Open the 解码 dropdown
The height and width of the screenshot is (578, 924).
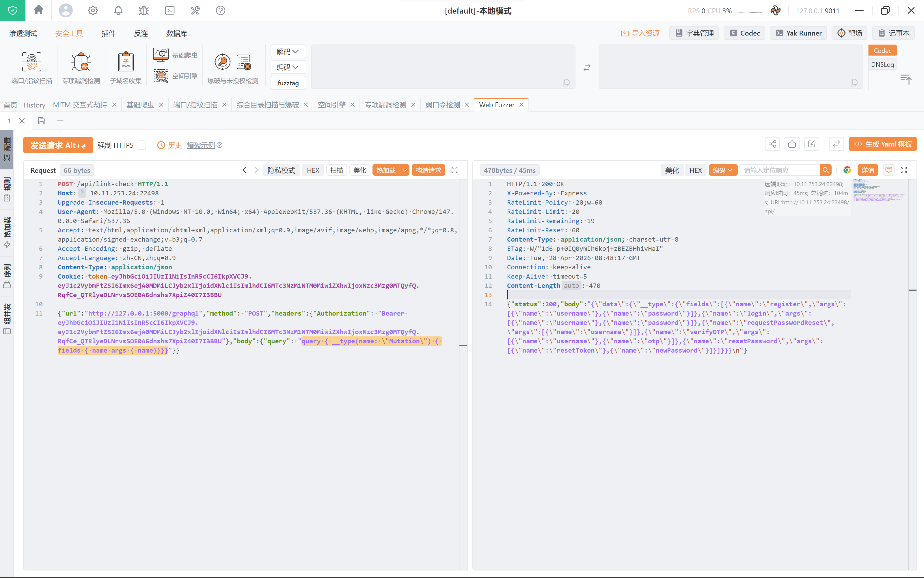[x=288, y=52]
